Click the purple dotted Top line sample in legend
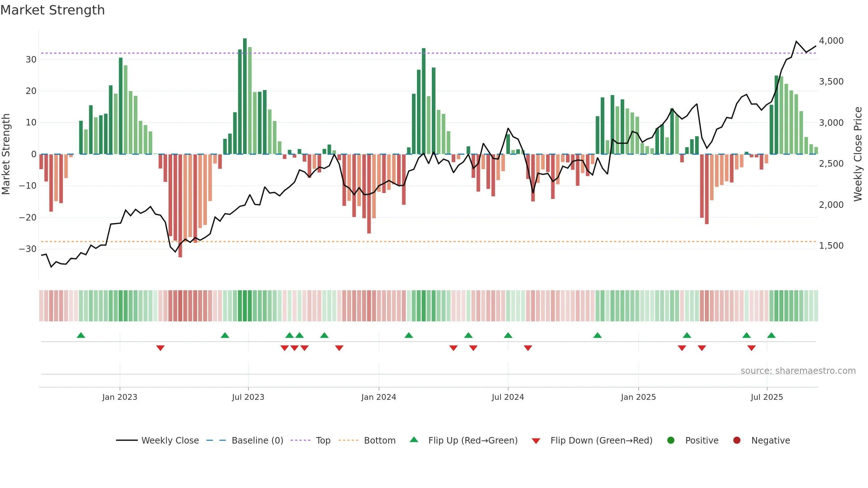This screenshot has height=488, width=868. pos(301,440)
